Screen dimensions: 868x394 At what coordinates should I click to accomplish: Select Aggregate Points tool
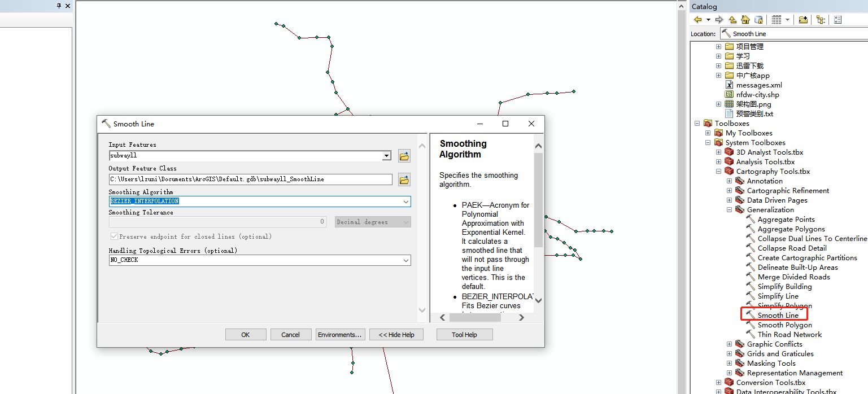pyautogui.click(x=786, y=219)
